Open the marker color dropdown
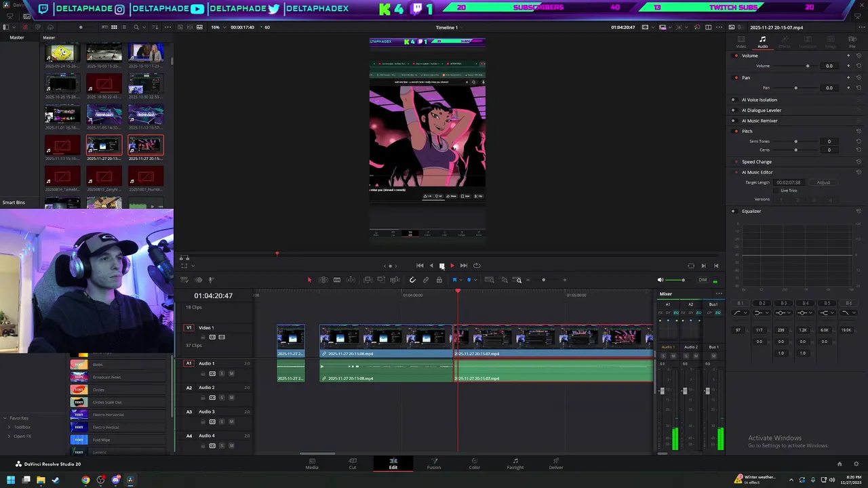 click(x=475, y=280)
